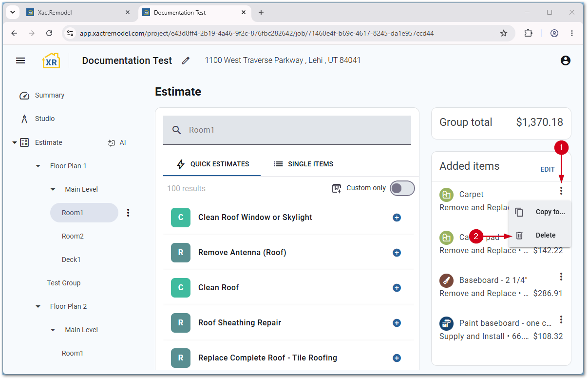Open Studio in the sidebar
588x379 pixels.
(38, 119)
